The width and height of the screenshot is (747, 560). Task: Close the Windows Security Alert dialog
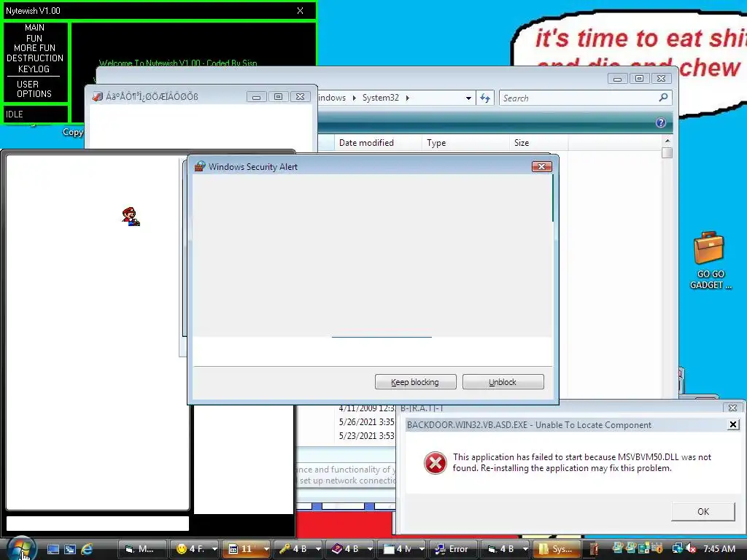(542, 167)
